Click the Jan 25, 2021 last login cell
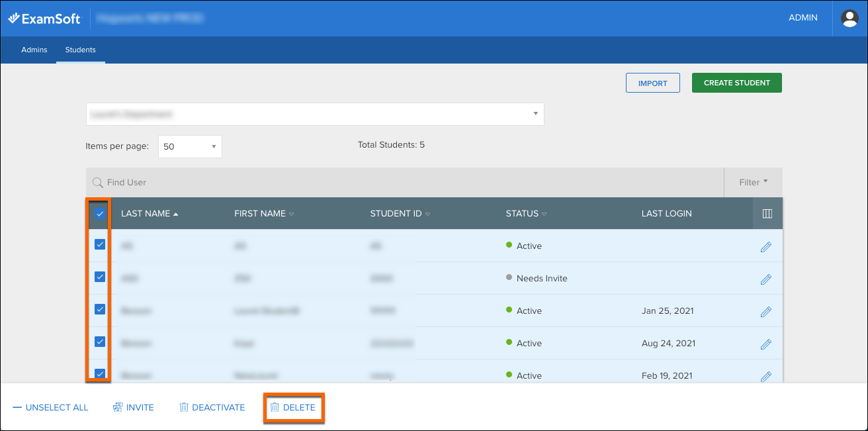 tap(667, 311)
